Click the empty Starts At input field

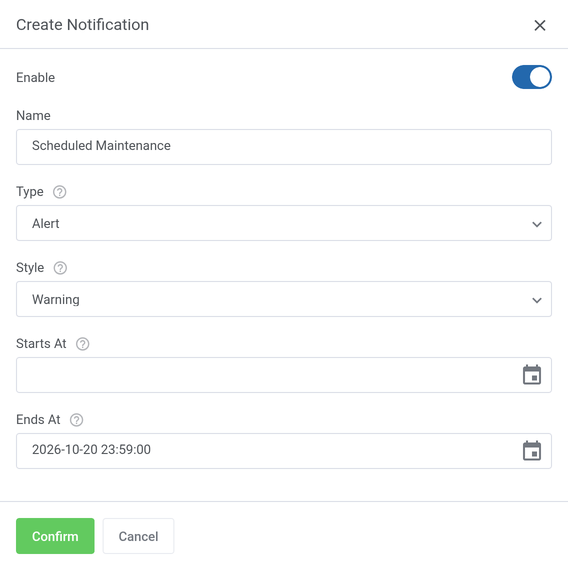point(284,375)
